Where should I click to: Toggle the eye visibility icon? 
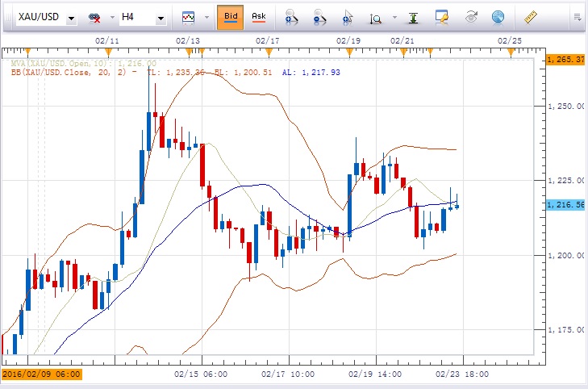click(x=471, y=17)
